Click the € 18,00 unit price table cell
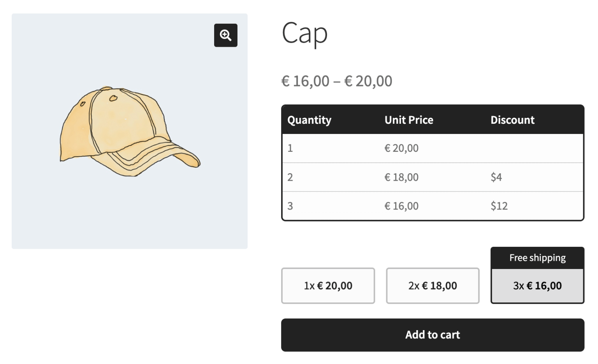598x364 pixels. [x=401, y=177]
